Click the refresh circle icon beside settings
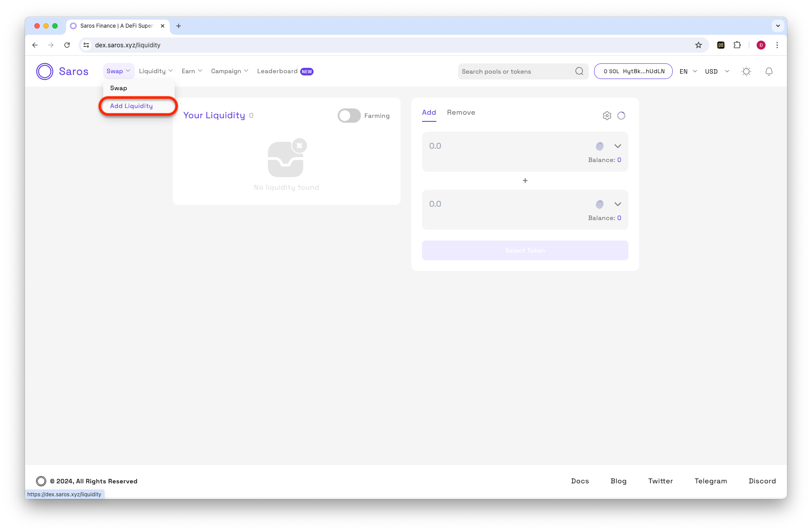 621,116
